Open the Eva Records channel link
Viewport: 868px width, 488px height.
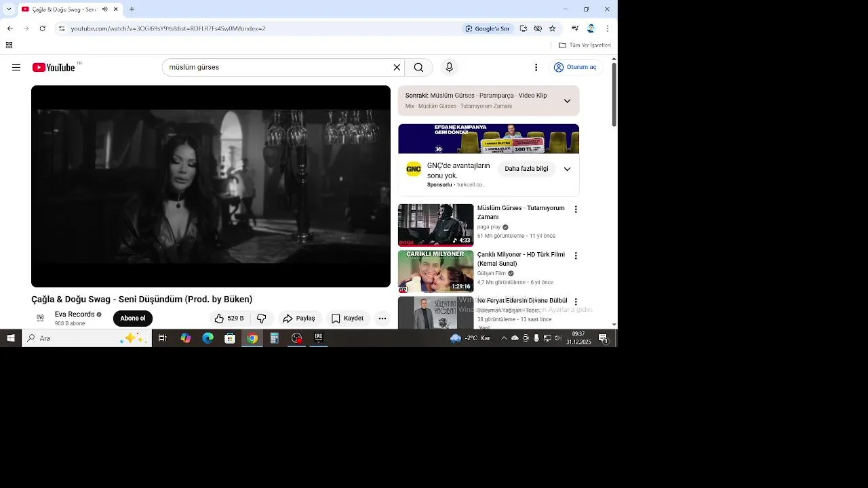click(75, 314)
